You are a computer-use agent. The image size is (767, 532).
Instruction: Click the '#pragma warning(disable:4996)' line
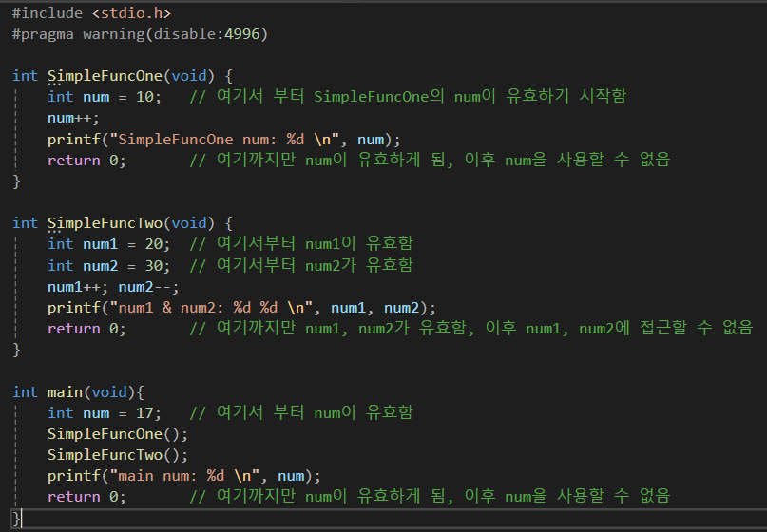[x=140, y=34]
